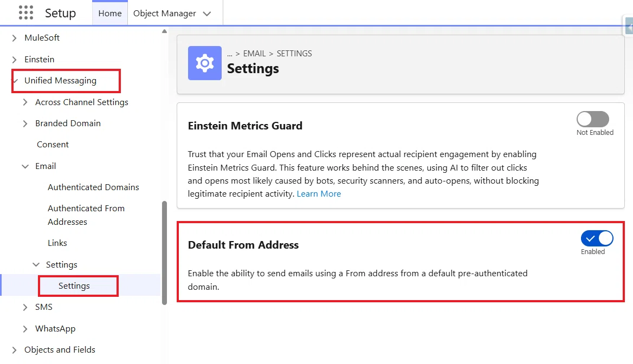The height and width of the screenshot is (364, 633).
Task: Expand the Objects and Fields chevron
Action: pos(14,350)
